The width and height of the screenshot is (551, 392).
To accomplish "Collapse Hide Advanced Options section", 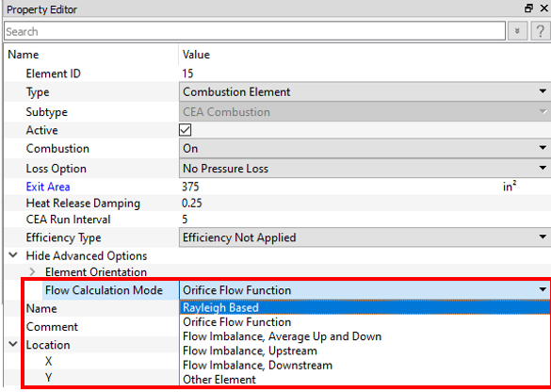I will click(x=13, y=255).
